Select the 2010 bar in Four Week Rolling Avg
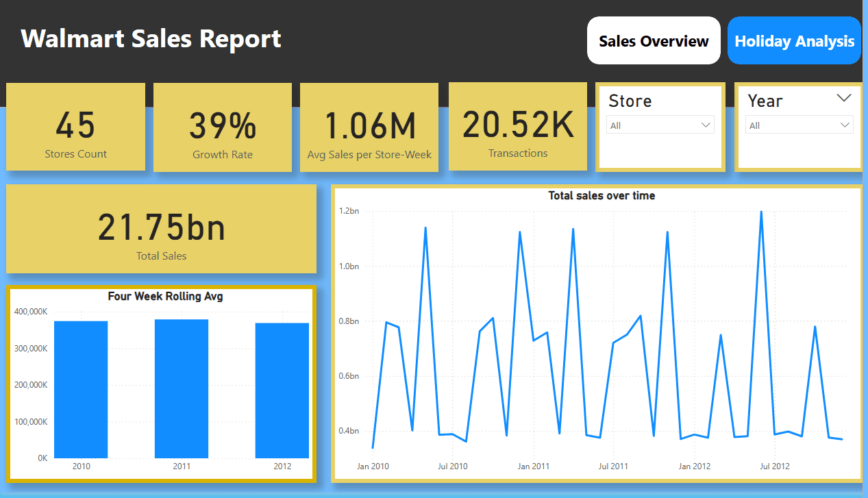Viewport: 868px width, 498px height. 81,388
